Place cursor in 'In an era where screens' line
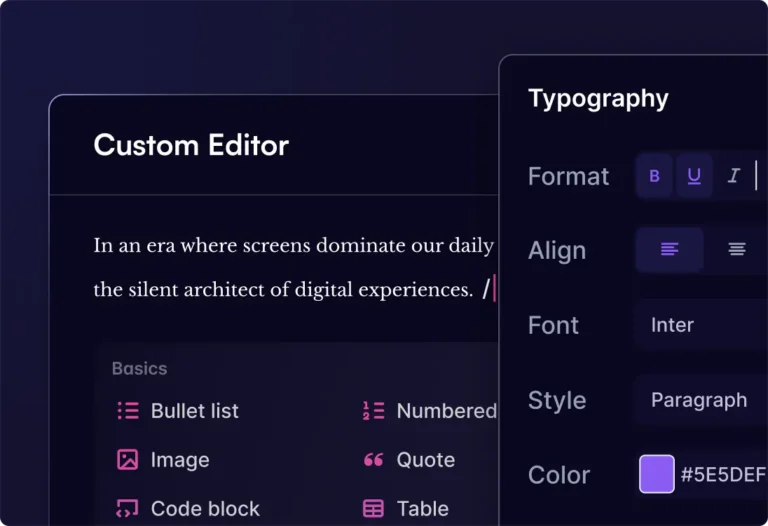 pos(294,245)
